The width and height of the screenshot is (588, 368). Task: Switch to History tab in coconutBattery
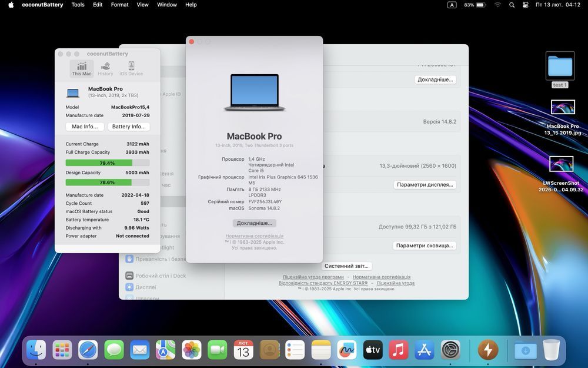coord(105,69)
